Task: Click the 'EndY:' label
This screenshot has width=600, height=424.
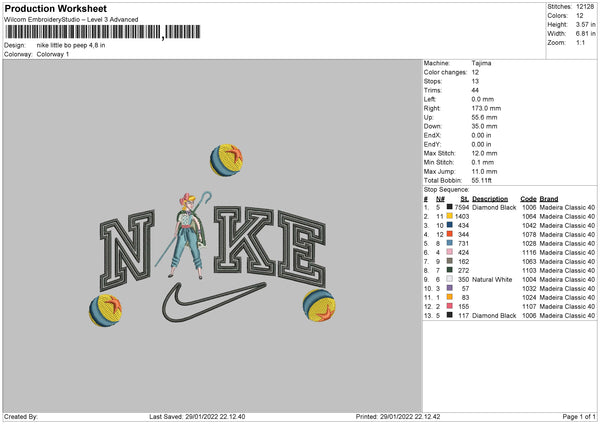Action: click(x=432, y=144)
